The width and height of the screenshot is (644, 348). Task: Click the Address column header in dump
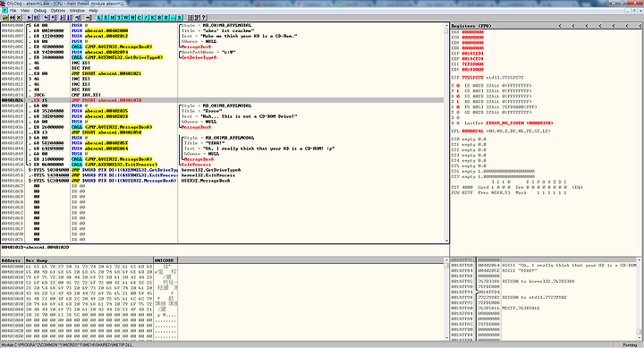click(12, 260)
